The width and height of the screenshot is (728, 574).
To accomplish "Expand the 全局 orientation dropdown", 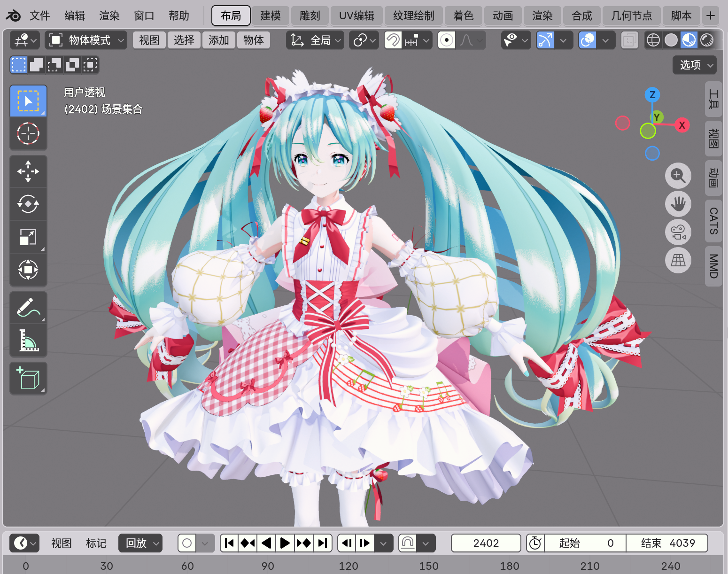I will tap(315, 40).
